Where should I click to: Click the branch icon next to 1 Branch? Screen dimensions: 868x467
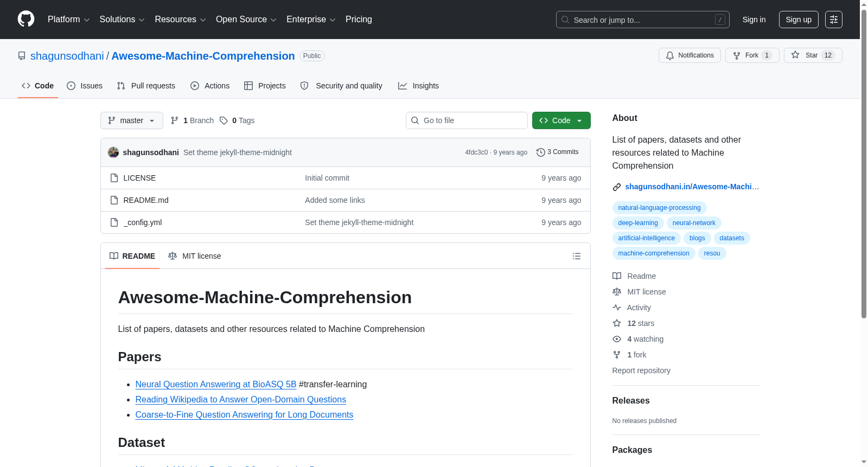175,120
